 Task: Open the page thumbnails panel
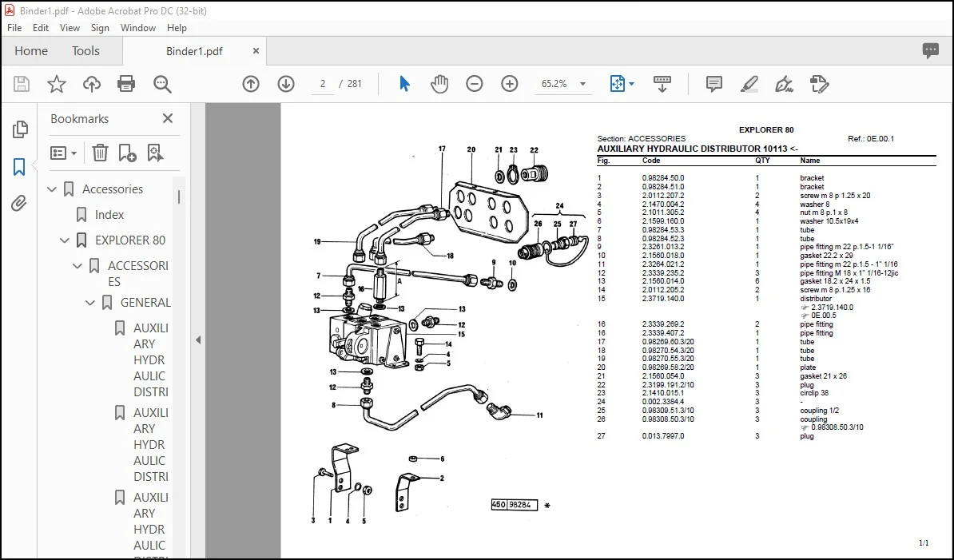(19, 129)
